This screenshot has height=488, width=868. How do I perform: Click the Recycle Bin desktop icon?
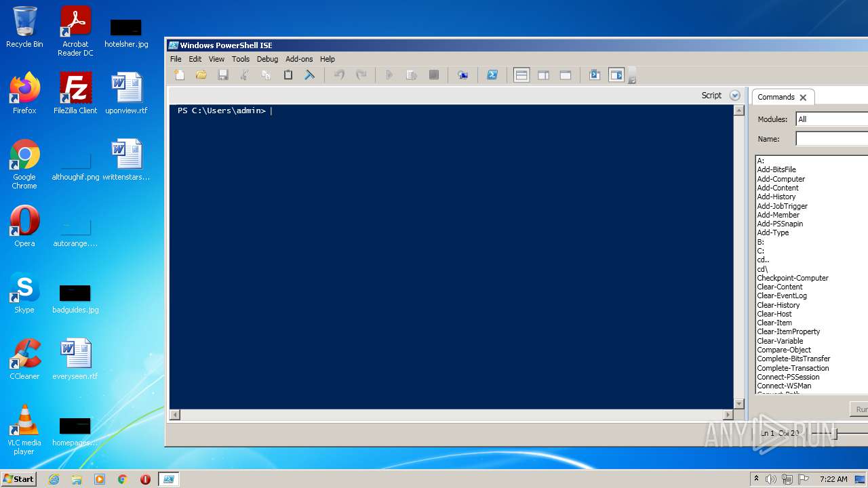tap(24, 27)
